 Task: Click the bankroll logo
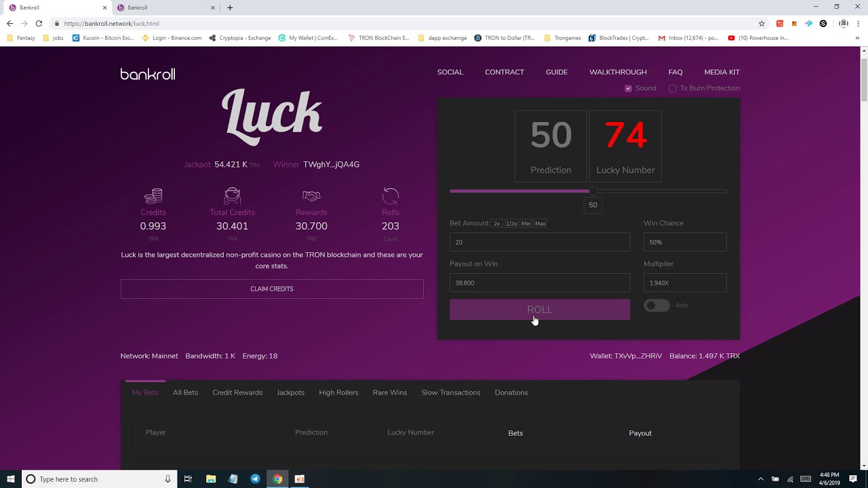pyautogui.click(x=148, y=74)
